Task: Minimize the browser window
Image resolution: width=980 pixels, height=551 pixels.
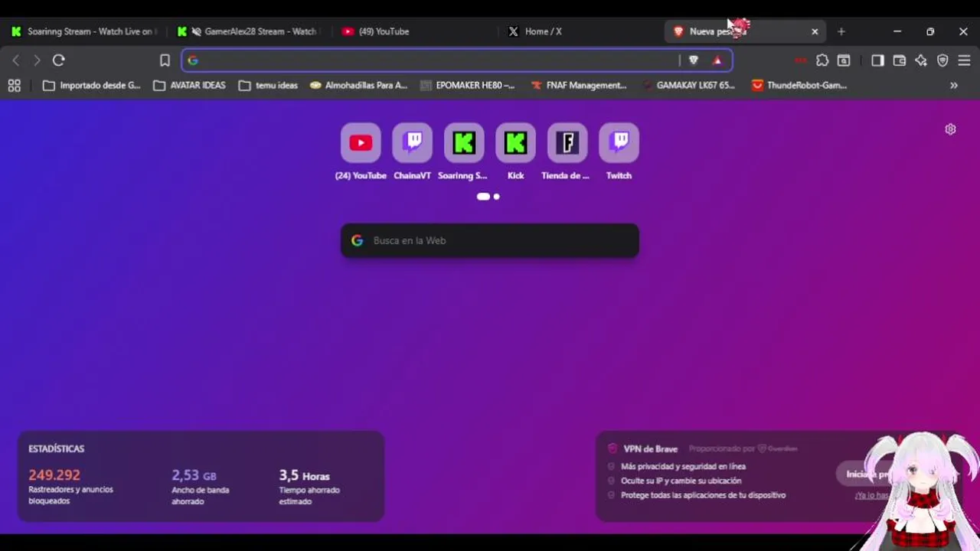Action: point(897,31)
